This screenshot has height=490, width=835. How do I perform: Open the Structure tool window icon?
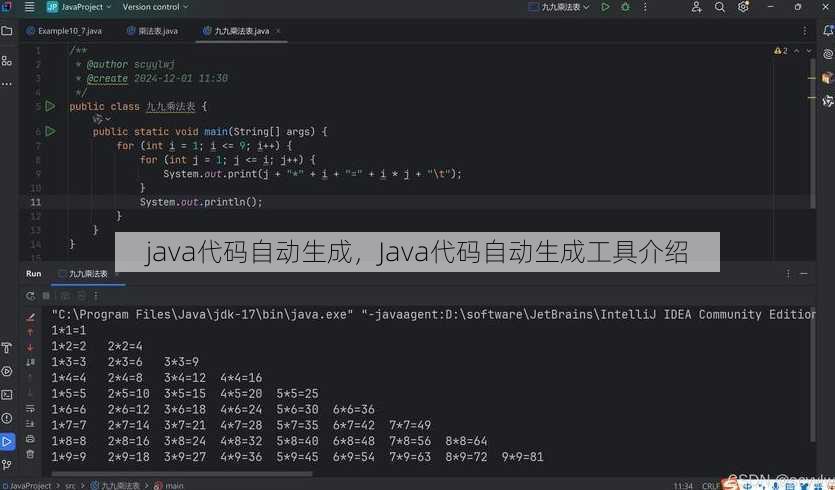7,61
